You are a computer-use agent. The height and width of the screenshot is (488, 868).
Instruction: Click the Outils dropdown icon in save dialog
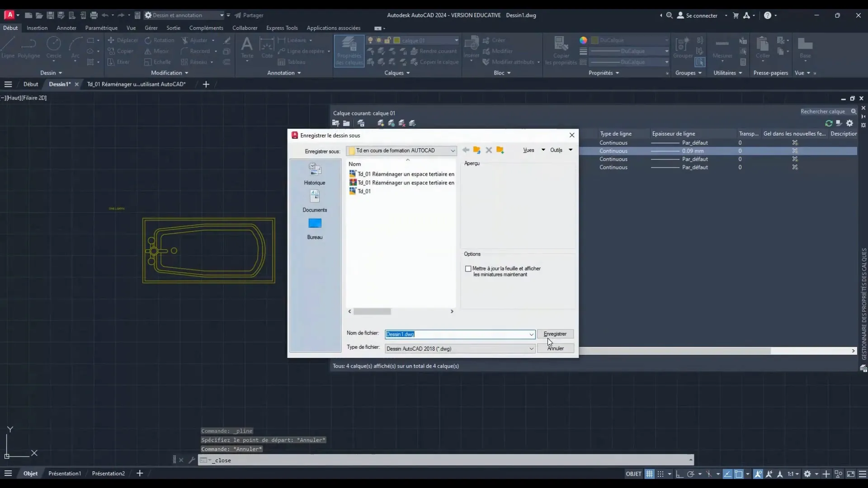571,150
